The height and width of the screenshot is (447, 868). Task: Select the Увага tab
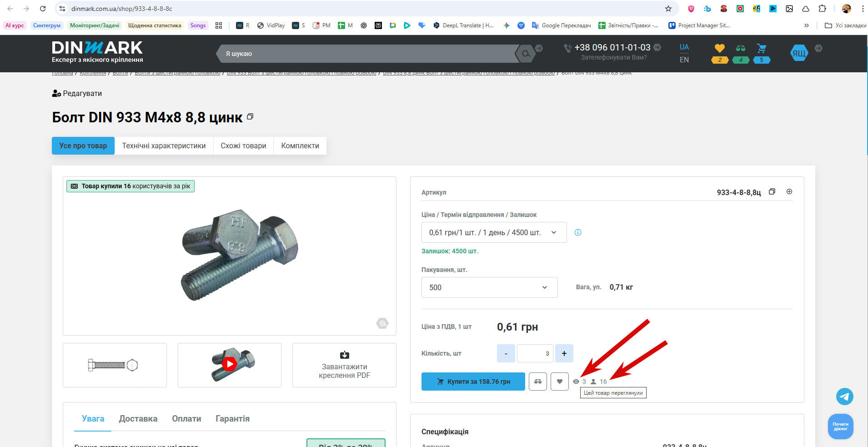pyautogui.click(x=93, y=419)
